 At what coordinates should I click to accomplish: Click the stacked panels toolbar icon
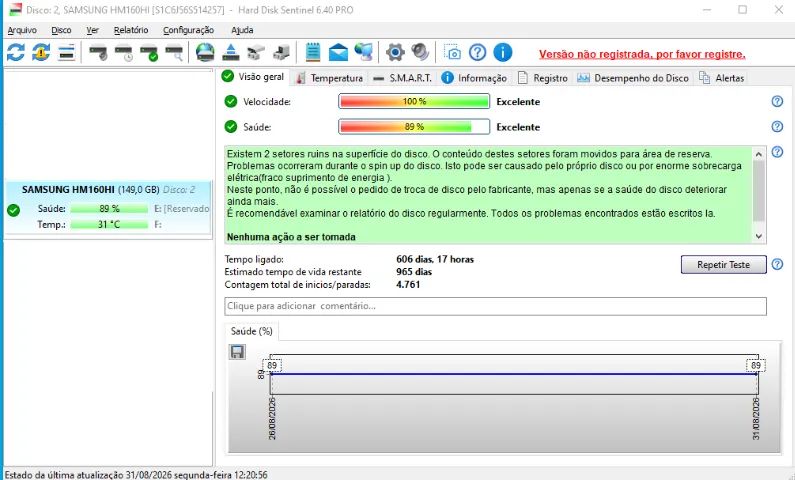(x=66, y=52)
